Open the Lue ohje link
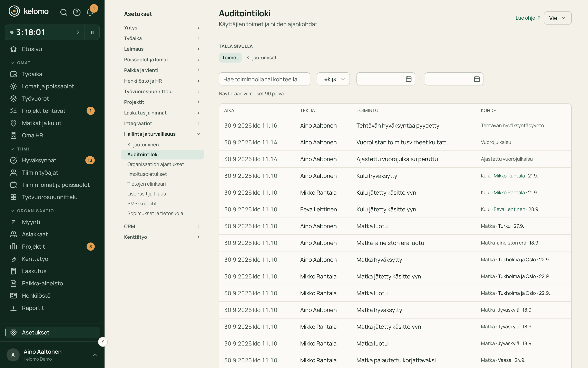Image resolution: width=588 pixels, height=368 pixels. pyautogui.click(x=528, y=18)
